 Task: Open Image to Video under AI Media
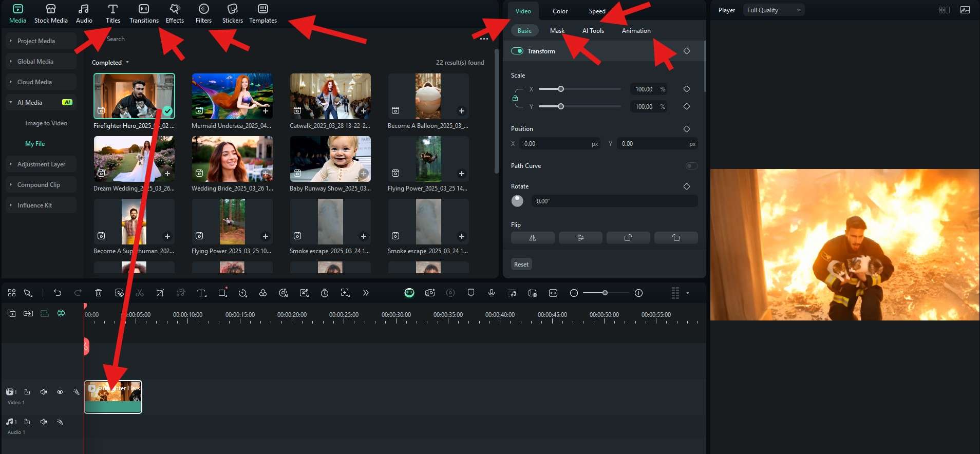click(46, 123)
